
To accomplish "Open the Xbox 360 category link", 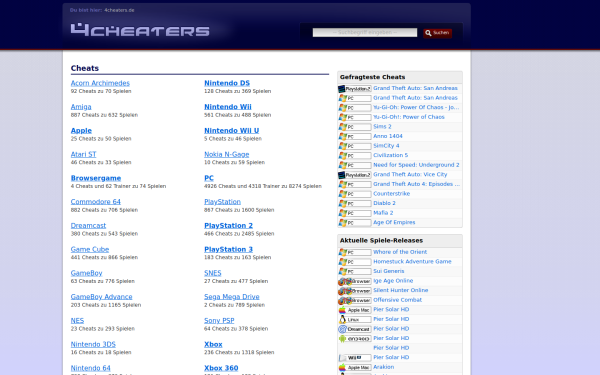I will point(221,368).
